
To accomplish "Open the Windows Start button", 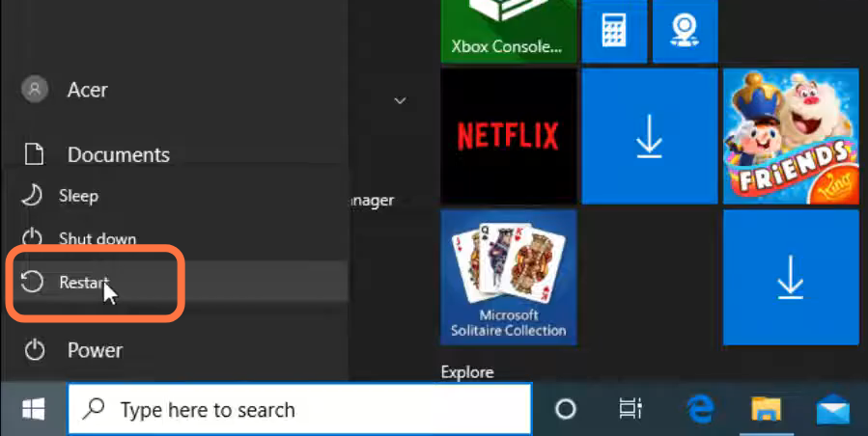I will (x=34, y=410).
